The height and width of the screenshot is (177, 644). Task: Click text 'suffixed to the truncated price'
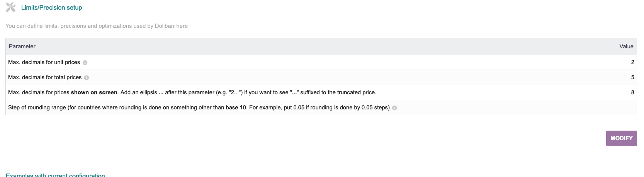coord(338,92)
